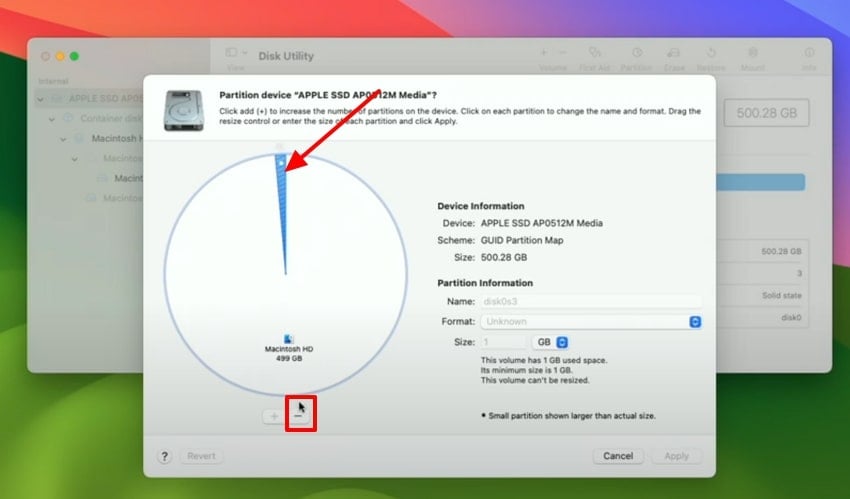This screenshot has width=850, height=499.
Task: Click the 'Solid state' value in info table
Action: (x=781, y=296)
